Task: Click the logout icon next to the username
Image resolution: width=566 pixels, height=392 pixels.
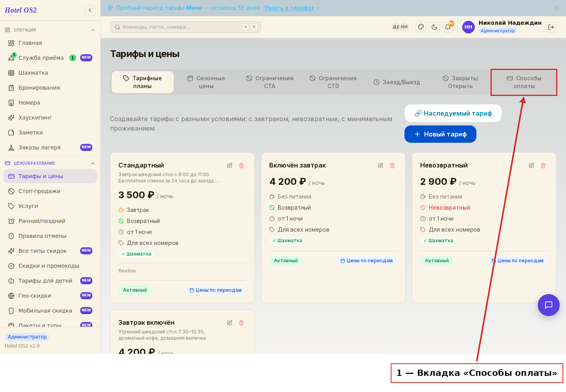Action: pyautogui.click(x=551, y=27)
